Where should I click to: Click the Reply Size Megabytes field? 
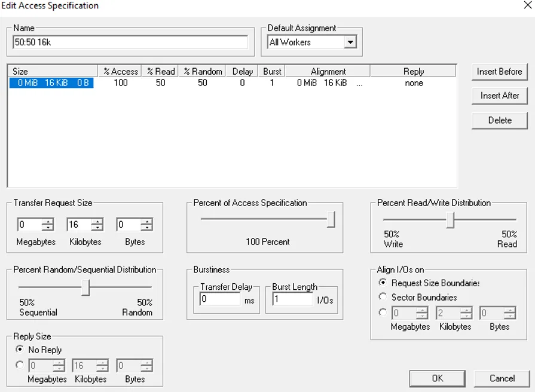point(41,365)
